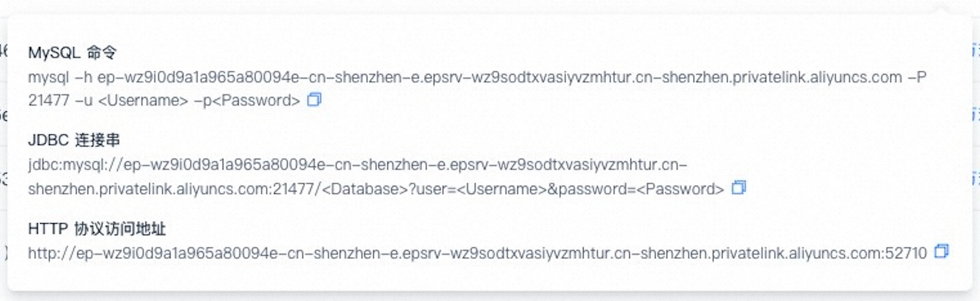Copy the JDBC connection string
The height and width of the screenshot is (301, 980).
[x=738, y=188]
